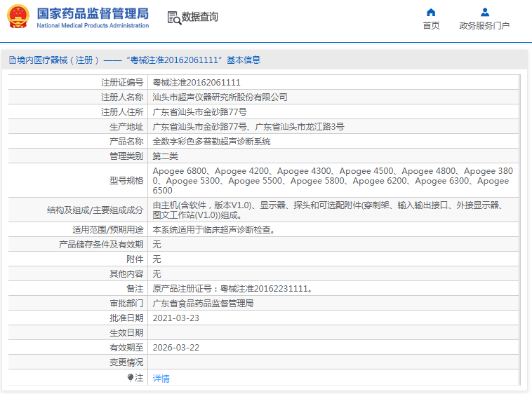Go to 首页 home page
Viewport: 532px width, 394px height.
(x=431, y=26)
